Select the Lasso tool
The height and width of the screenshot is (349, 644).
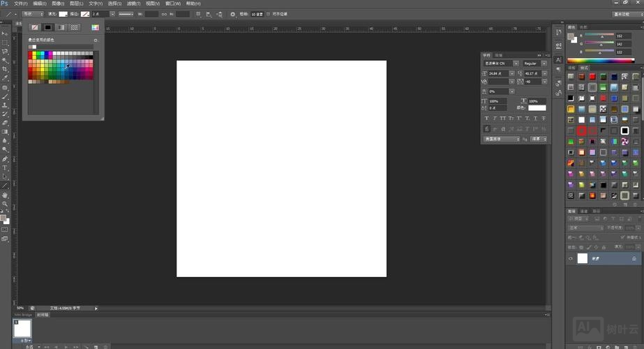[5, 52]
